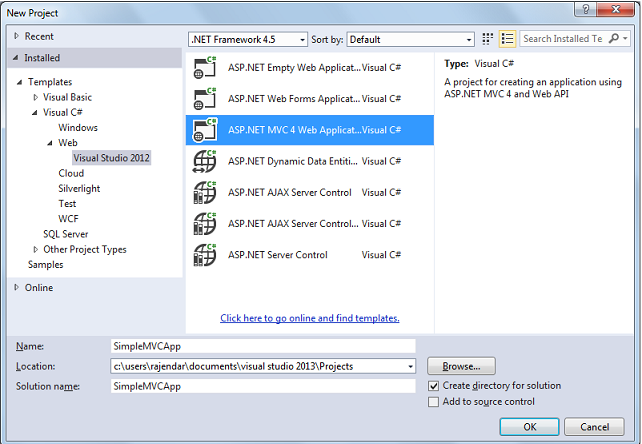Click the ASP.NET Web Forms Application template icon

205,99
